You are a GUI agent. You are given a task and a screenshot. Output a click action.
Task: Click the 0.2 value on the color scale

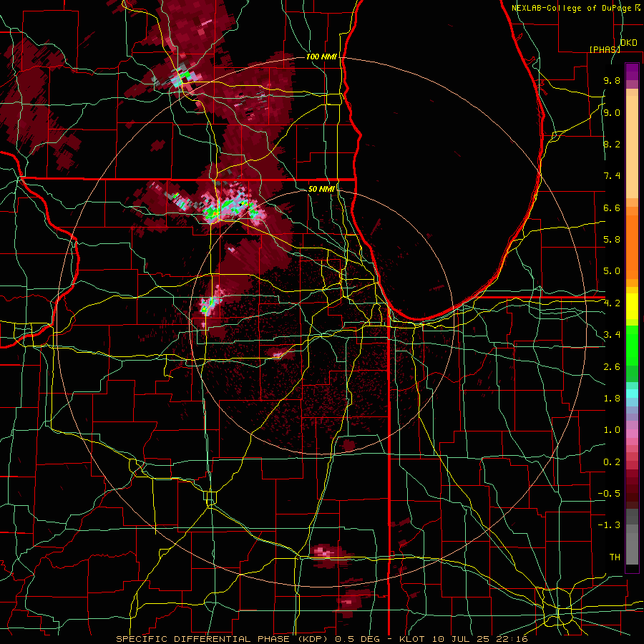click(612, 462)
